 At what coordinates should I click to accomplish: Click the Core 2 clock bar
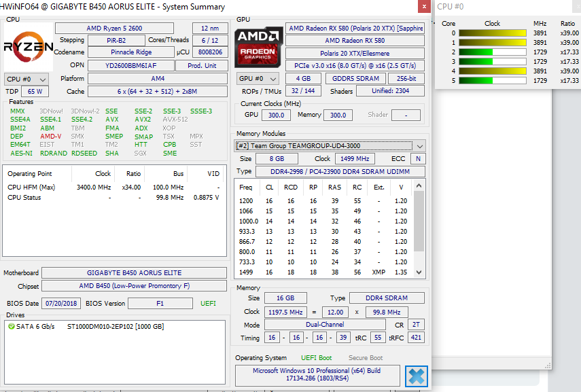493,52
